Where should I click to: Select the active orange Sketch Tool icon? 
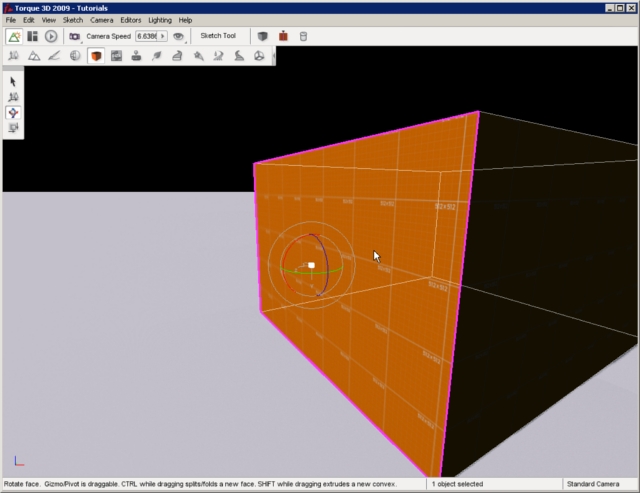coord(96,56)
